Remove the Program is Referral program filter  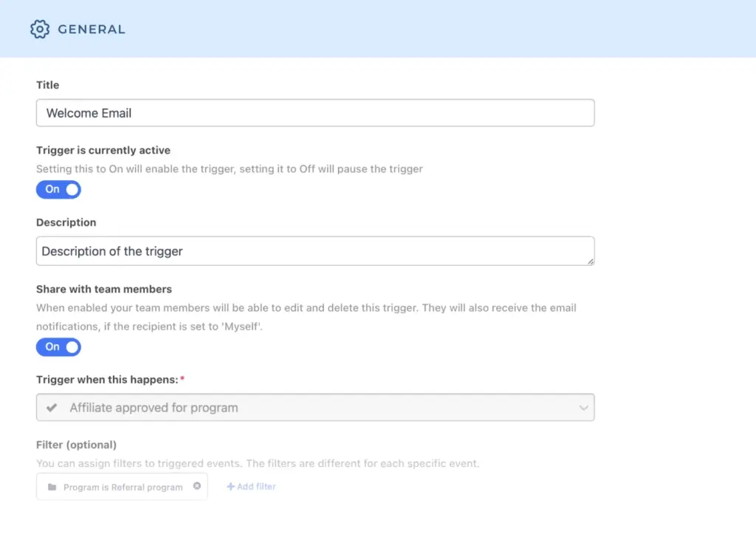click(197, 486)
